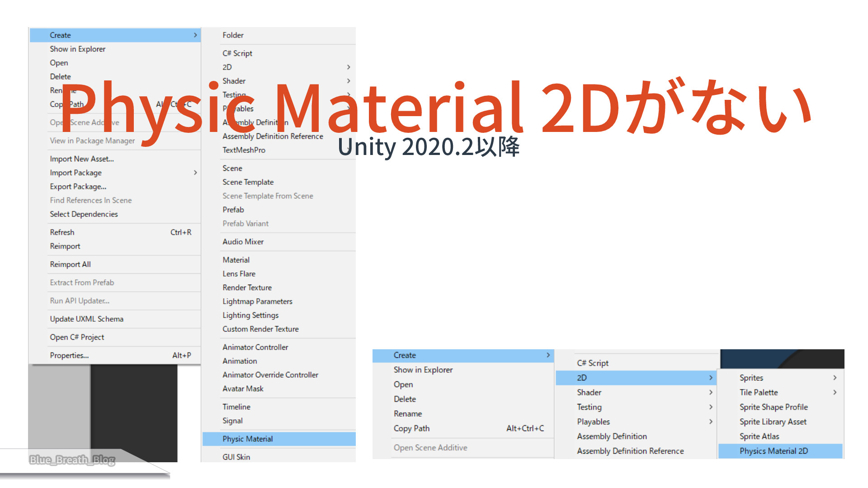Choose Delete in the right context menu
This screenshot has height=488, width=868.
click(405, 399)
